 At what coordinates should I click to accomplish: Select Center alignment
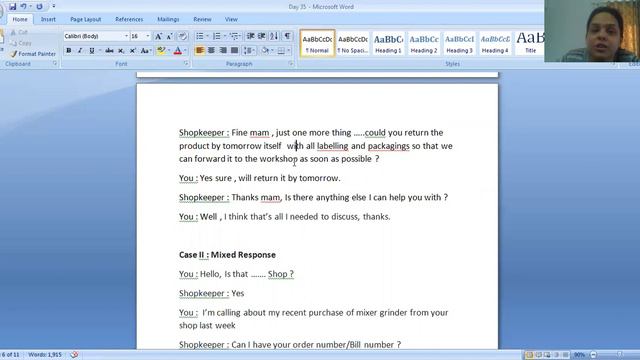[x=211, y=51]
